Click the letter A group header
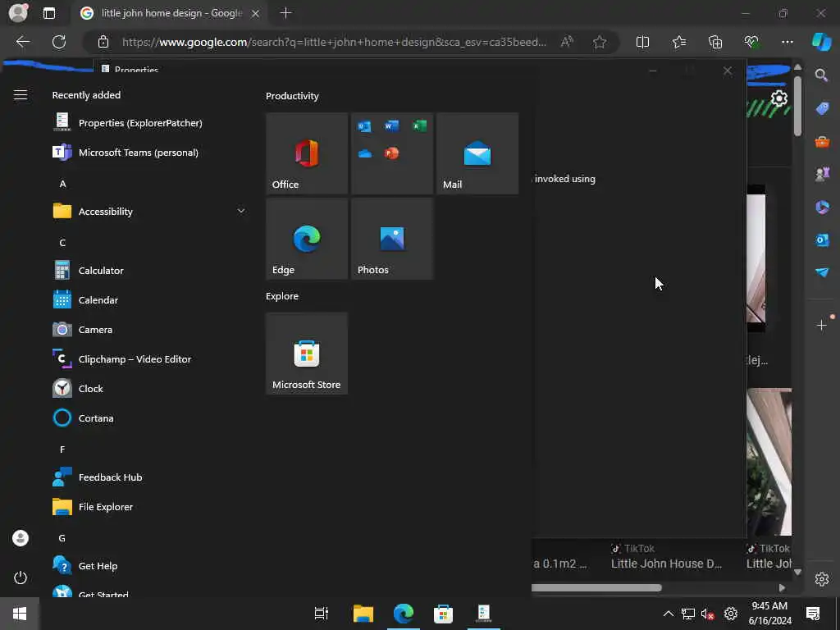This screenshot has height=630, width=840. 62,184
